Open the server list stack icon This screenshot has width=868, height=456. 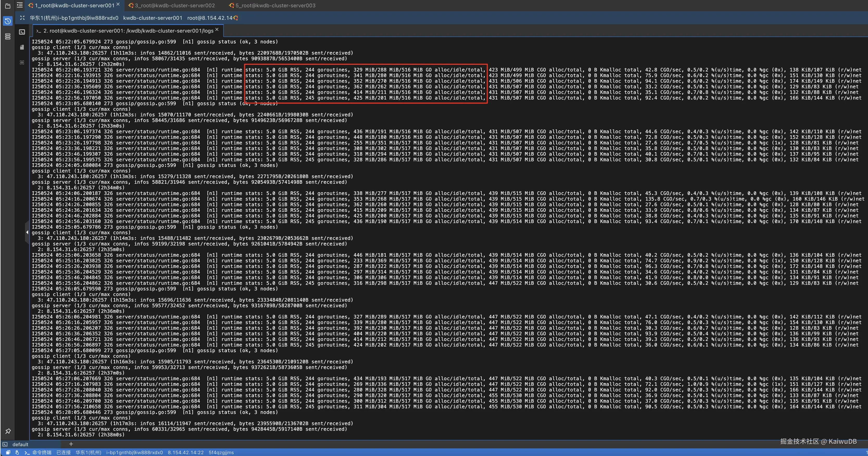click(8, 36)
